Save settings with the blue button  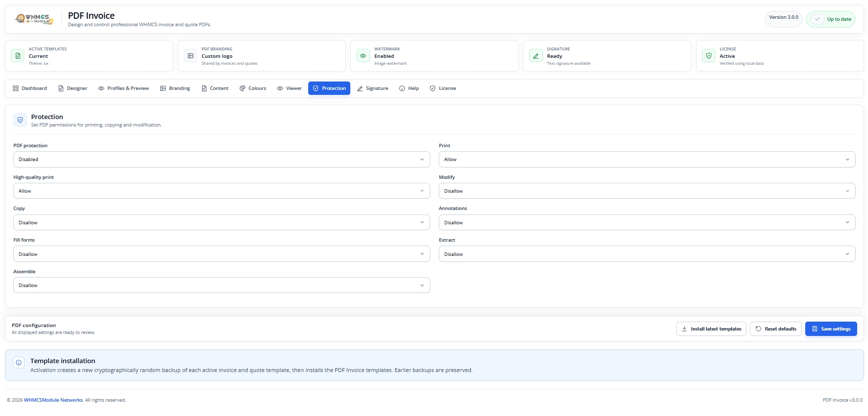(831, 329)
